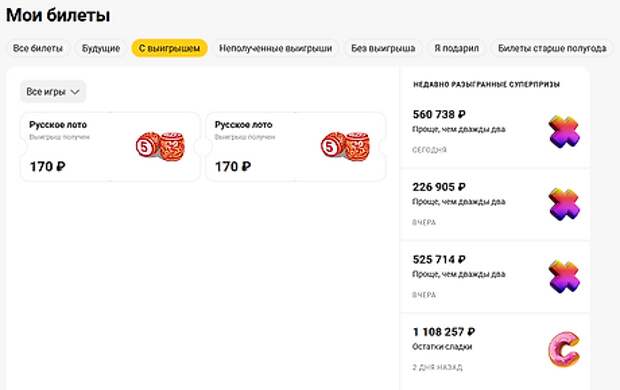
Task: Open the 560 738 ₽ superprize from today
Action: (x=495, y=132)
